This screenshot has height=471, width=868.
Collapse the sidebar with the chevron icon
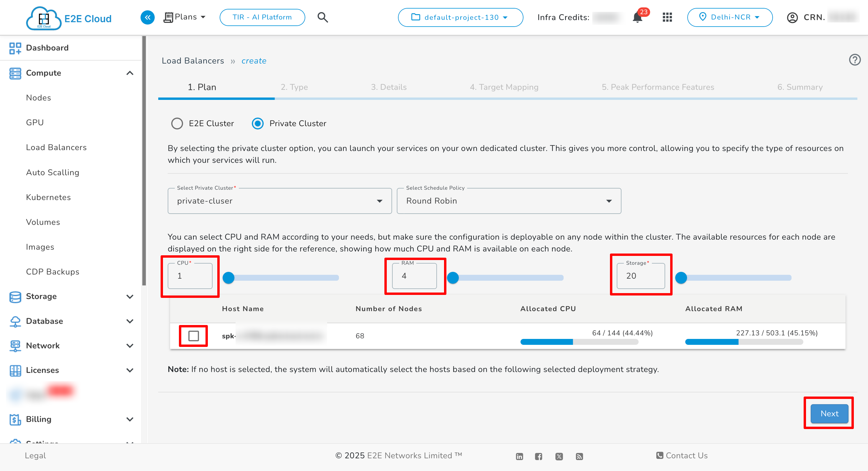coord(147,17)
